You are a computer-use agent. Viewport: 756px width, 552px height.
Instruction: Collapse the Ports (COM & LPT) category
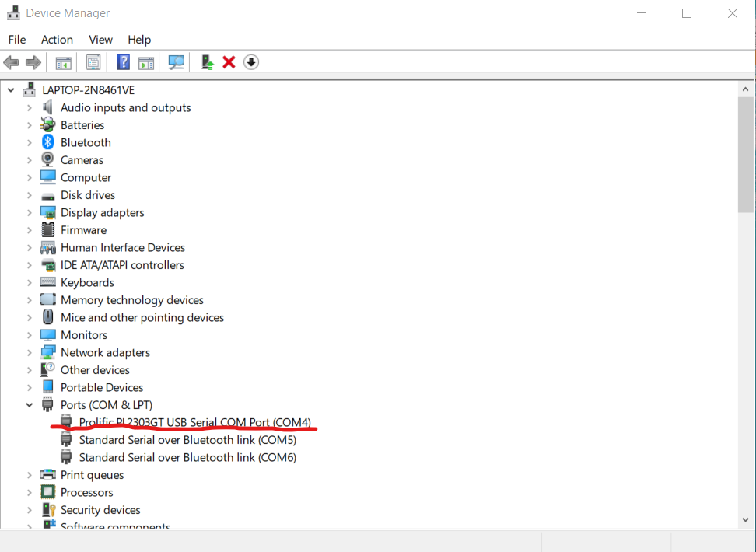[x=30, y=405]
